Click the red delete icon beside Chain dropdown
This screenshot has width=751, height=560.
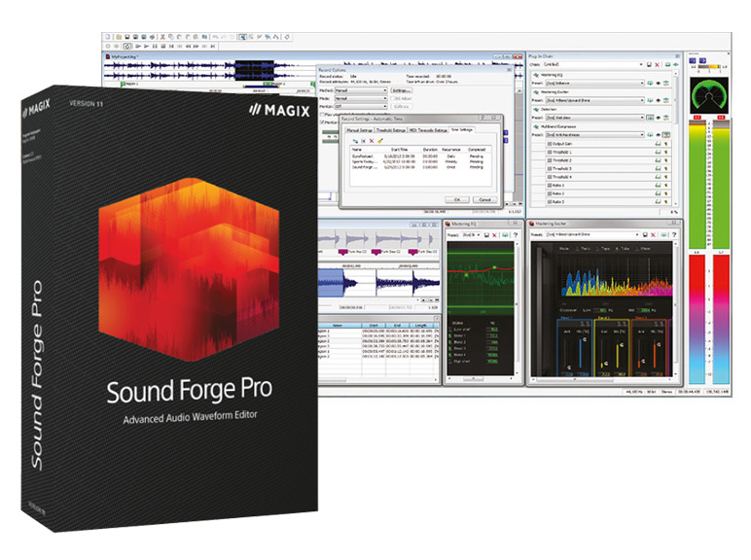coord(659,64)
